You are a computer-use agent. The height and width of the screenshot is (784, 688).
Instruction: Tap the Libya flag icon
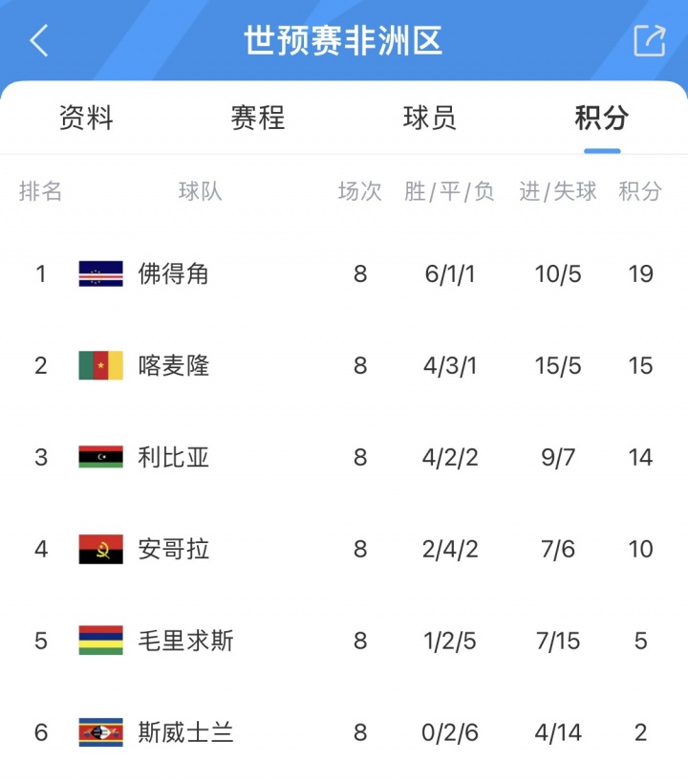coord(100,458)
